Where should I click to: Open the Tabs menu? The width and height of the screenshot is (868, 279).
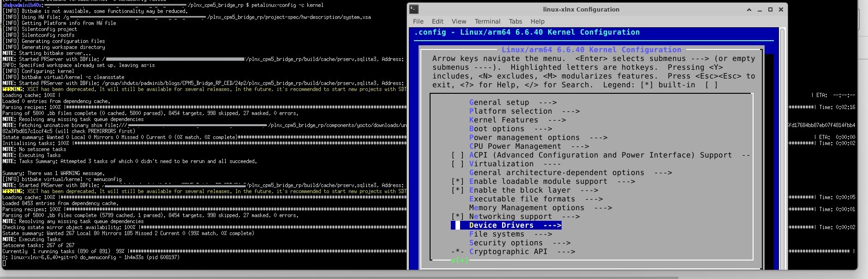[x=515, y=21]
